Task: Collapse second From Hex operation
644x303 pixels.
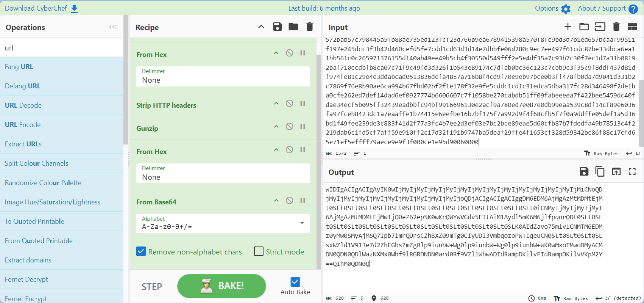Action: [x=276, y=150]
